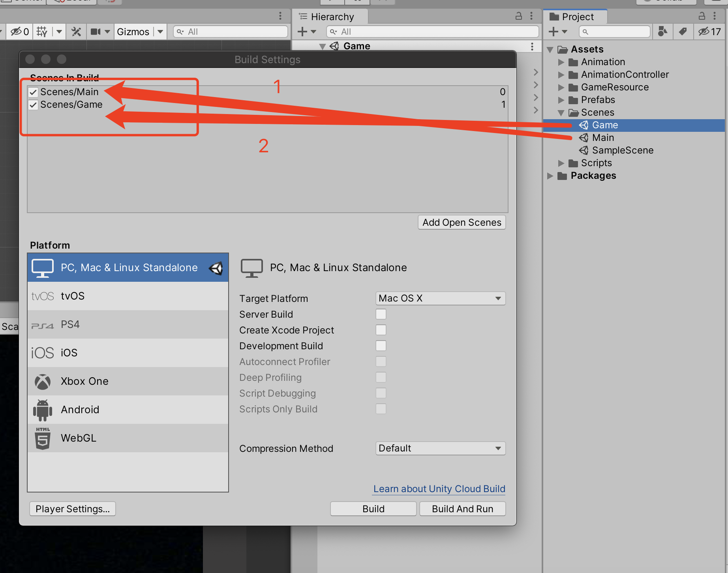Select the SampleScene asset
The image size is (728, 573).
point(634,150)
